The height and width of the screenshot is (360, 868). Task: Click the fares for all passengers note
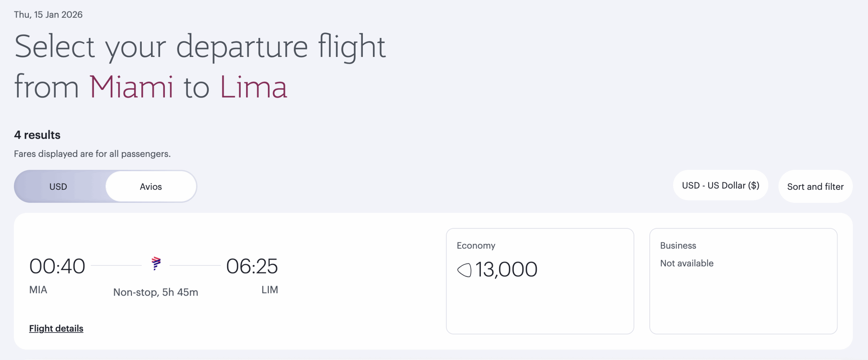(92, 154)
